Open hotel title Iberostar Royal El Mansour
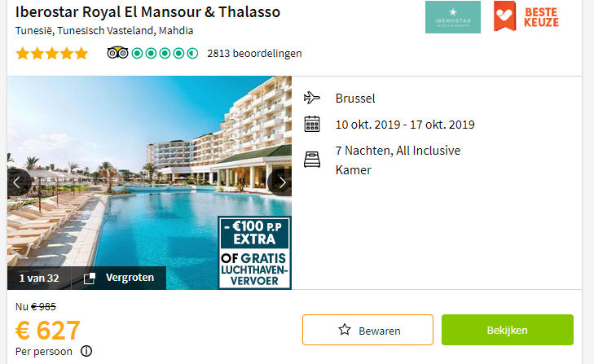Viewport: 594px width, 364px height. (x=147, y=12)
